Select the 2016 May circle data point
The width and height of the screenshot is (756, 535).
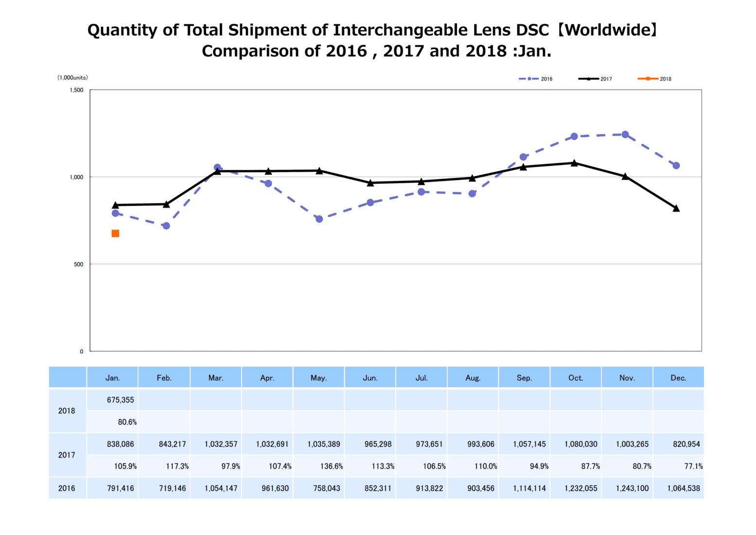pyautogui.click(x=319, y=219)
